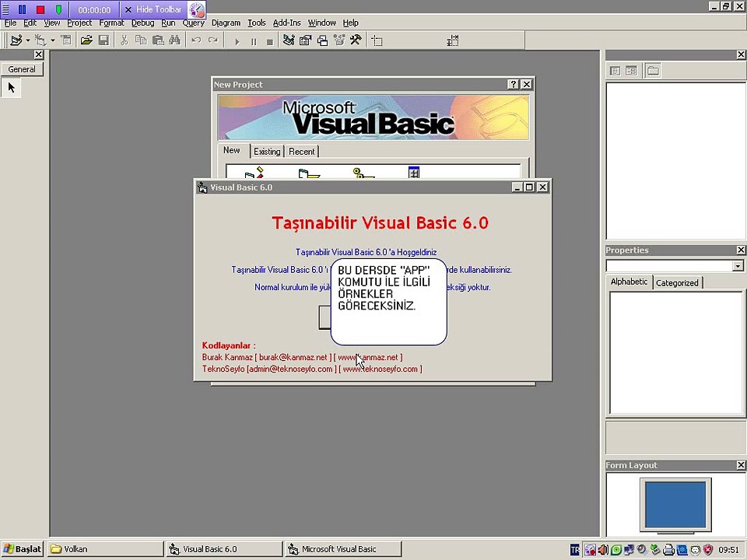Switch to the New tab in New Project
Screen dimensions: 747x560
tap(232, 150)
